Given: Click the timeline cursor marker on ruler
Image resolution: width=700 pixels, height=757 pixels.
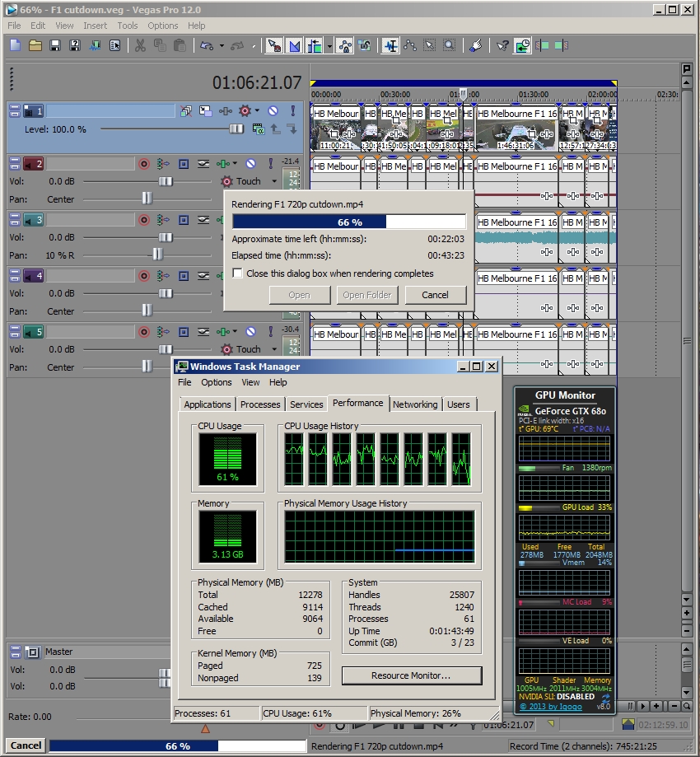Looking at the screenshot, I should pos(463,94).
